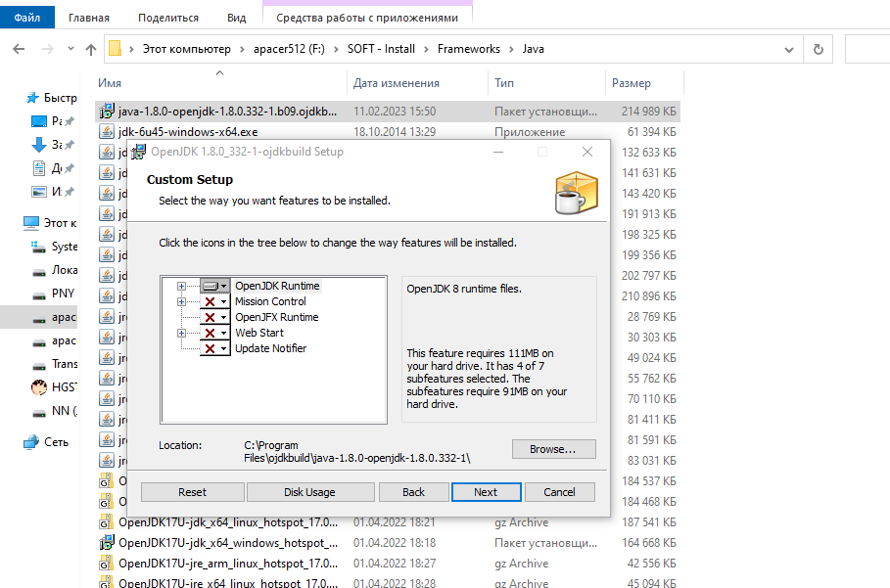Go Back in the setup wizard

[x=414, y=492]
